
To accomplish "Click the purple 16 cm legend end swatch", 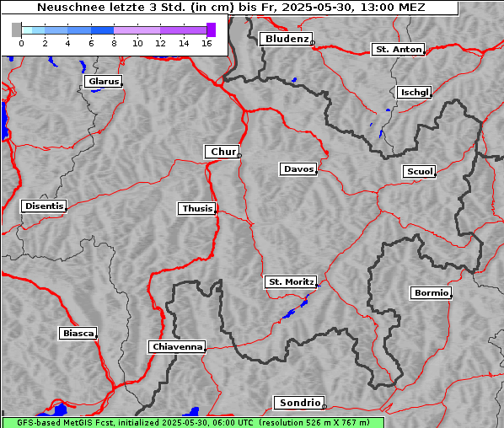I will click(x=212, y=29).
